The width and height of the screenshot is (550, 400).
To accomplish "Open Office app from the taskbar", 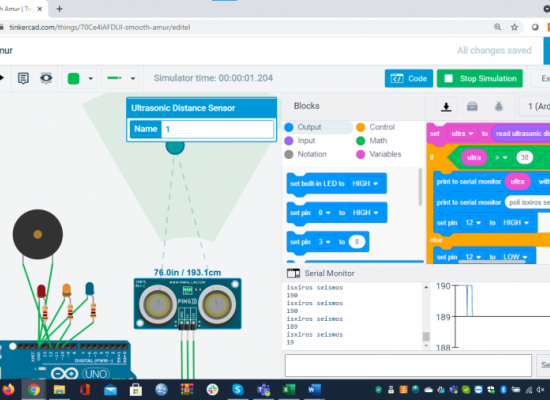I will click(85, 390).
